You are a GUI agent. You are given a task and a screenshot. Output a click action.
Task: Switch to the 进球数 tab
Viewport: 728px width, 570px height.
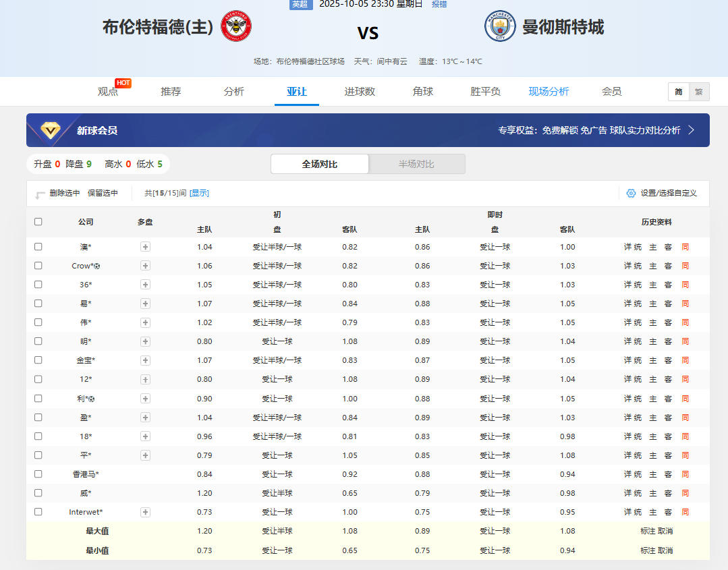point(360,92)
